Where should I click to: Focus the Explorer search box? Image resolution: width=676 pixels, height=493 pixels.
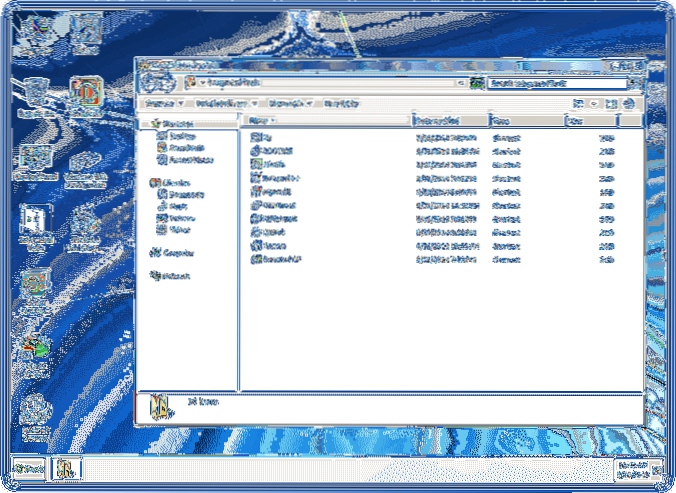click(x=557, y=83)
